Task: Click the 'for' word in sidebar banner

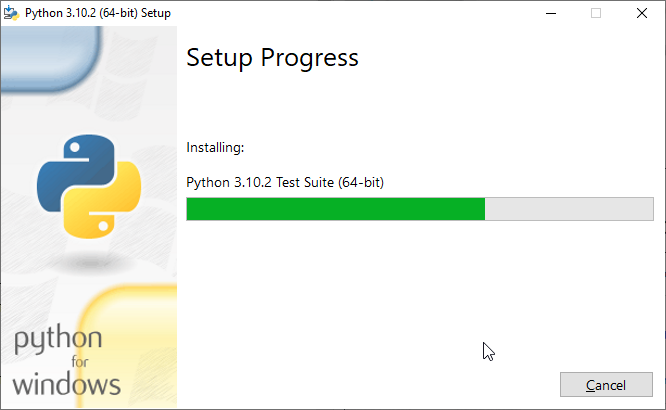Action: [x=80, y=362]
